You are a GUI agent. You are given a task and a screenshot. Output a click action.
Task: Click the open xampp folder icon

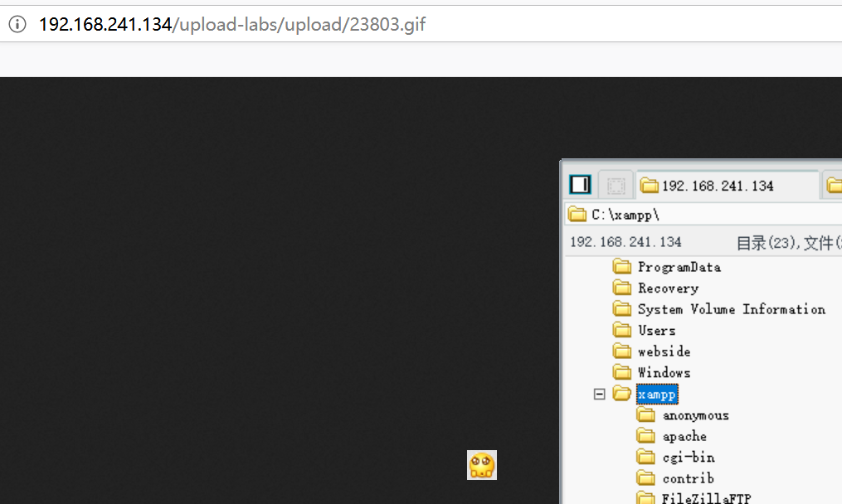tap(622, 394)
